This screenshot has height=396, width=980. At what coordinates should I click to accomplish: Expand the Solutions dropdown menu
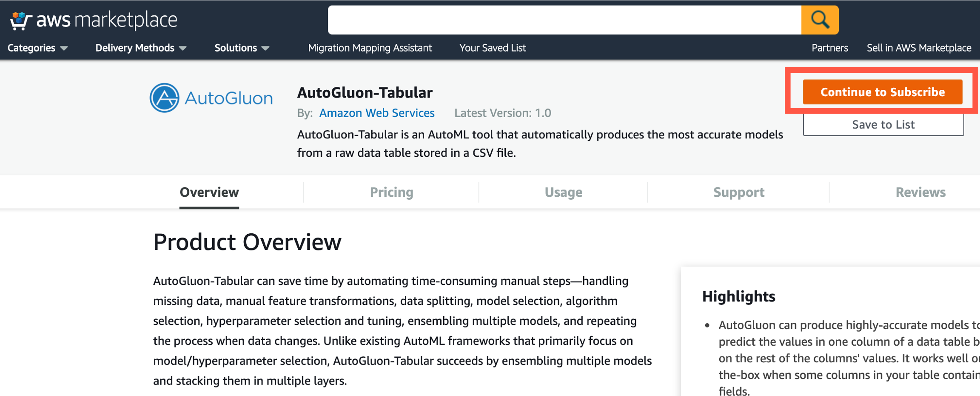pyautogui.click(x=242, y=48)
